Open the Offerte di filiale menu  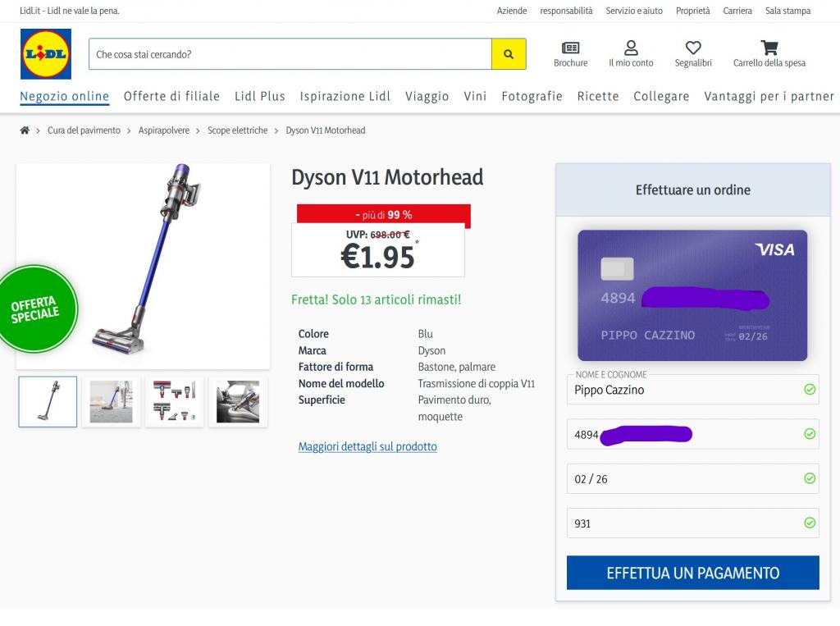pyautogui.click(x=171, y=97)
